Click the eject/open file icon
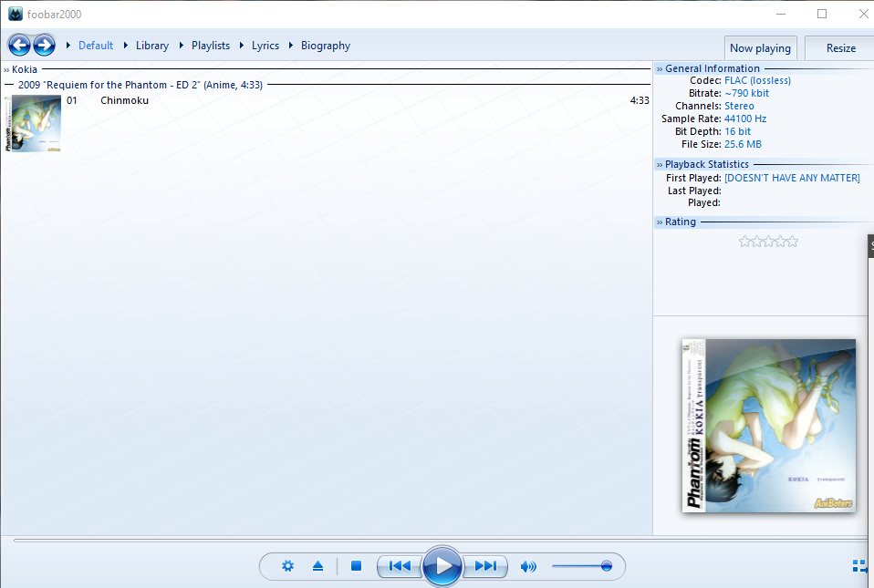Viewport: 874px width, 588px height. click(x=317, y=566)
